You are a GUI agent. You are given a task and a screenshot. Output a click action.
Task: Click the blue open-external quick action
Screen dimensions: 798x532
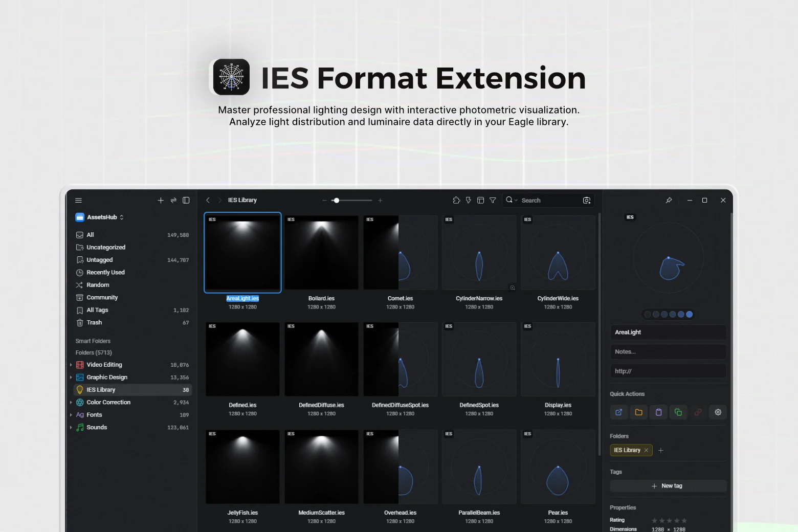[x=618, y=412]
